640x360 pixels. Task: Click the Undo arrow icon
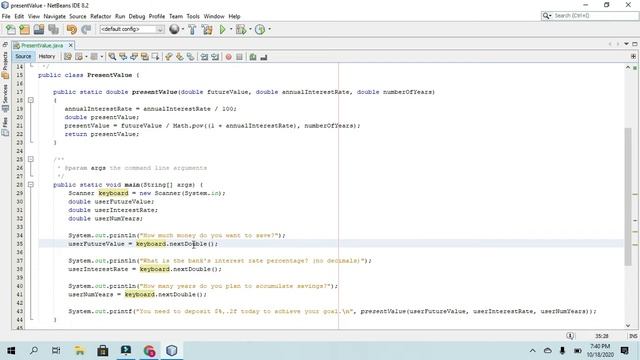(x=72, y=29)
